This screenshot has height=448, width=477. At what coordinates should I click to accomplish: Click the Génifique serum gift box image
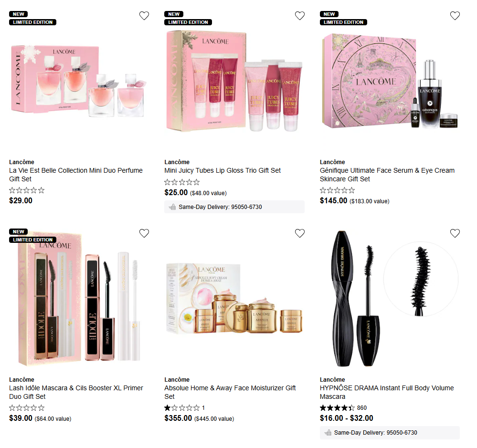pos(390,81)
